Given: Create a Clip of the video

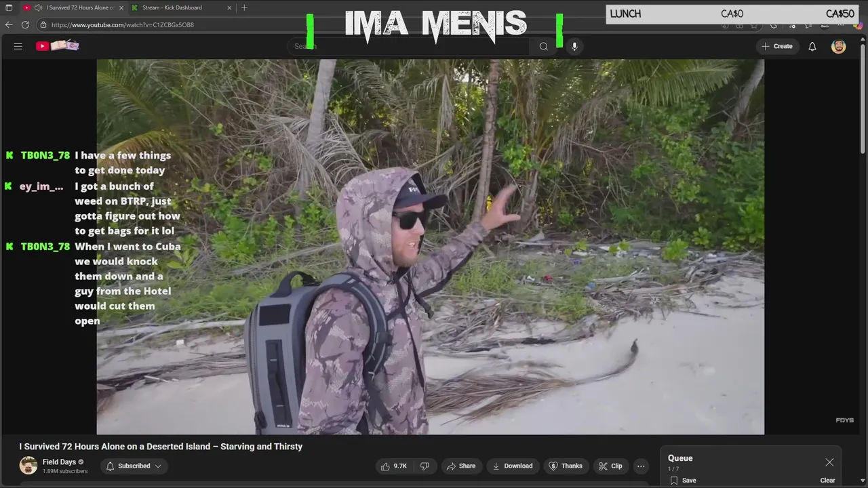Looking at the screenshot, I should tap(610, 466).
